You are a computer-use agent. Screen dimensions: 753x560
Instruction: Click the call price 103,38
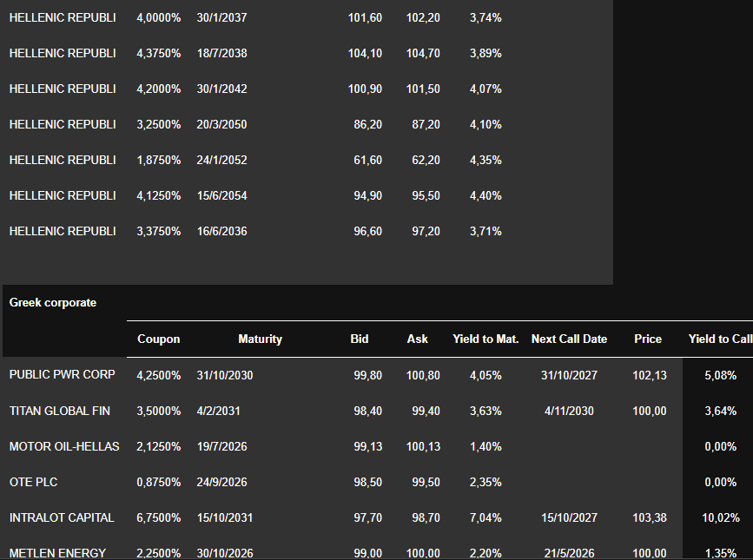pyautogui.click(x=650, y=517)
